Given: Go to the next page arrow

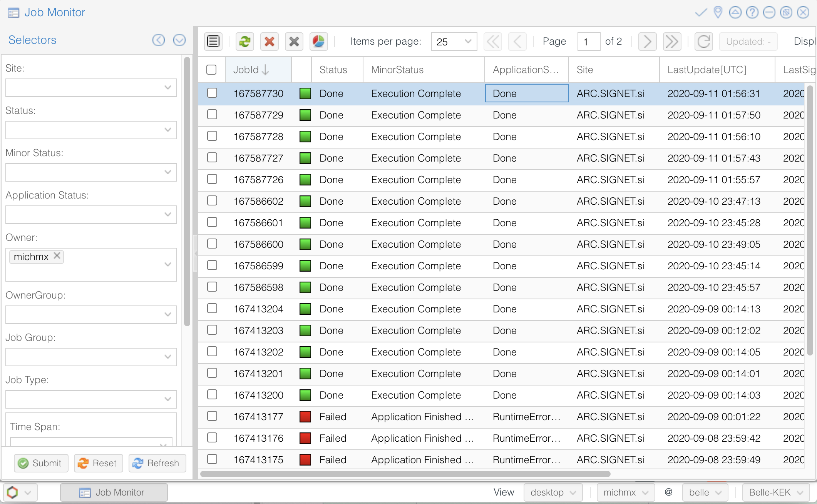Looking at the screenshot, I should [x=647, y=41].
